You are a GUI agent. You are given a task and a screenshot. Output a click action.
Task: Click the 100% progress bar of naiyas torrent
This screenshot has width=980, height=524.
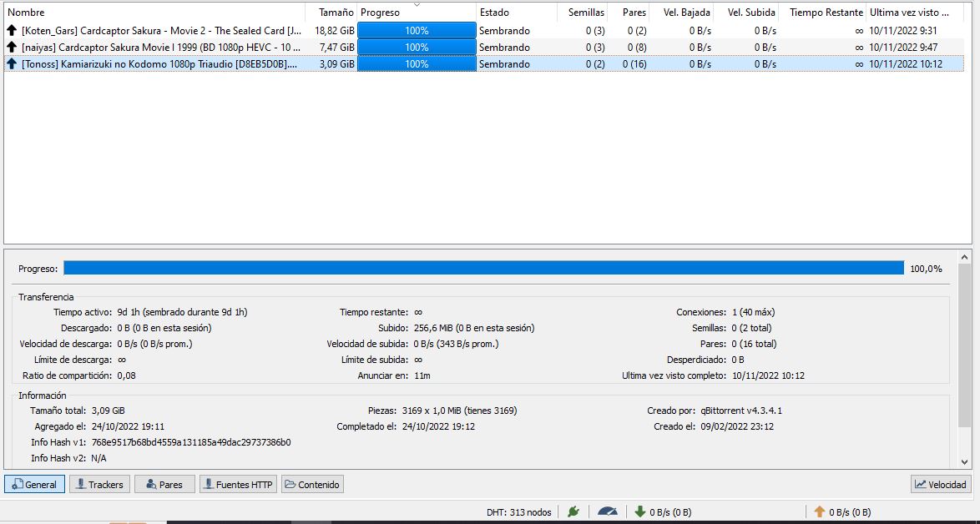pyautogui.click(x=417, y=47)
